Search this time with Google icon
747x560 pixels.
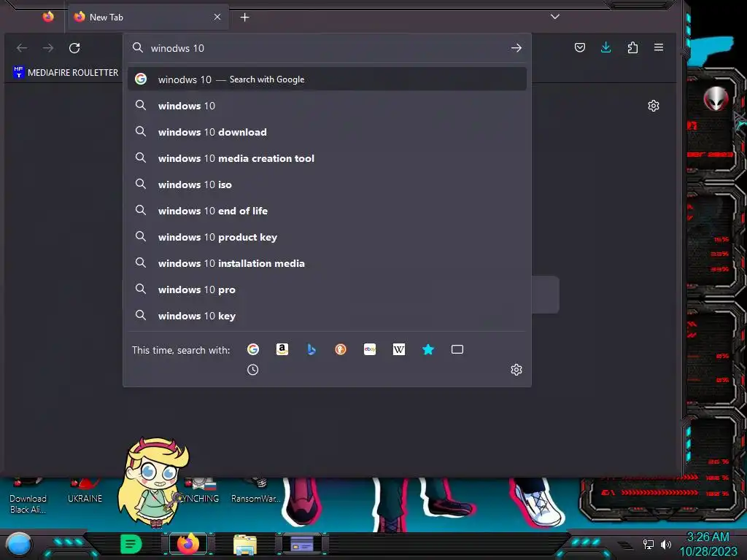pos(253,349)
